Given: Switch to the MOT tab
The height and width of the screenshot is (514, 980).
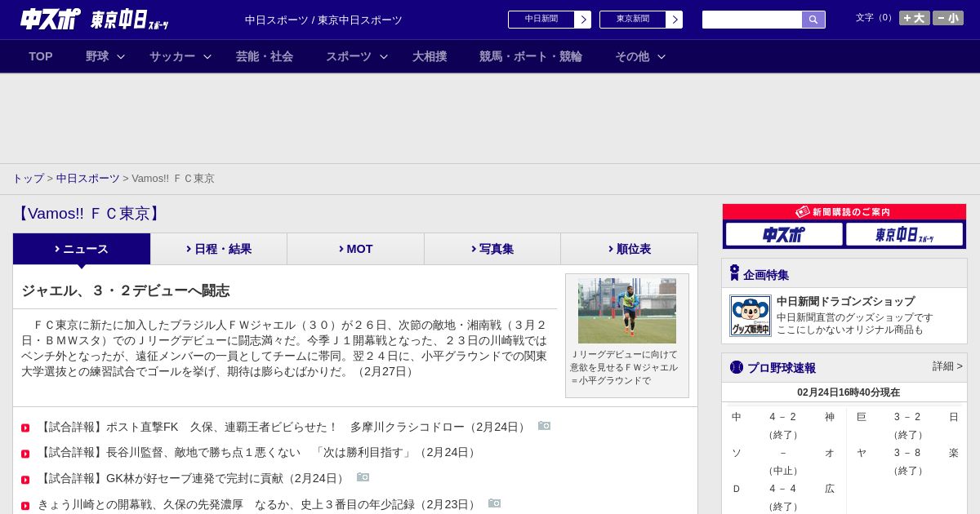Looking at the screenshot, I should coord(356,249).
